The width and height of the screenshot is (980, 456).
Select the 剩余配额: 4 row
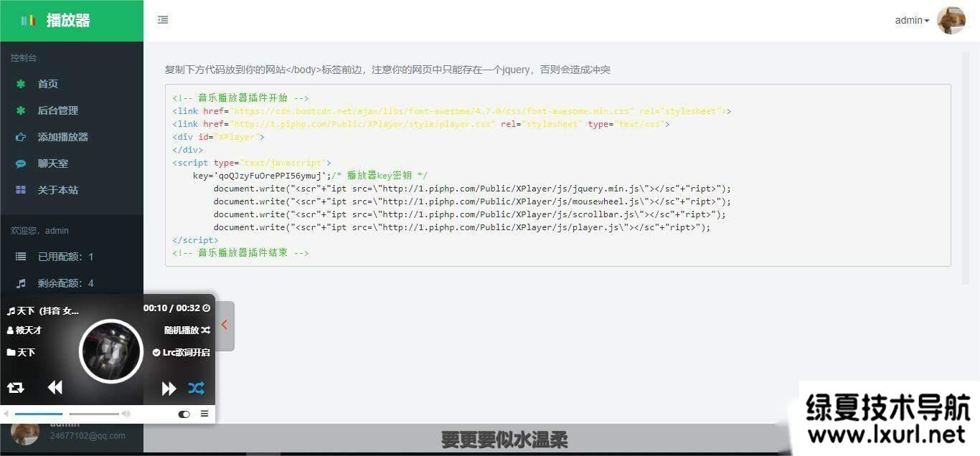(72, 283)
